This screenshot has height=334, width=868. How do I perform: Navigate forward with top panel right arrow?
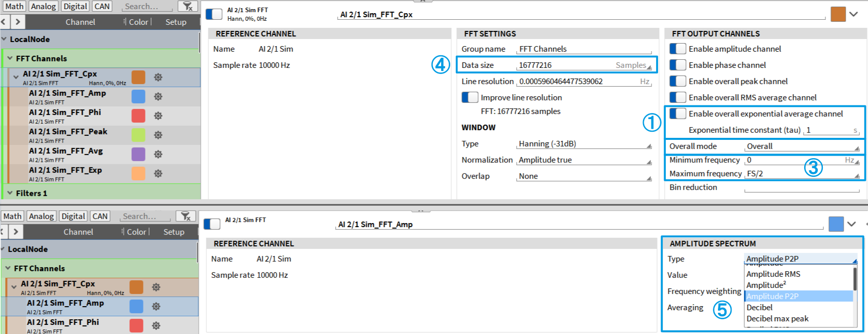point(18,22)
